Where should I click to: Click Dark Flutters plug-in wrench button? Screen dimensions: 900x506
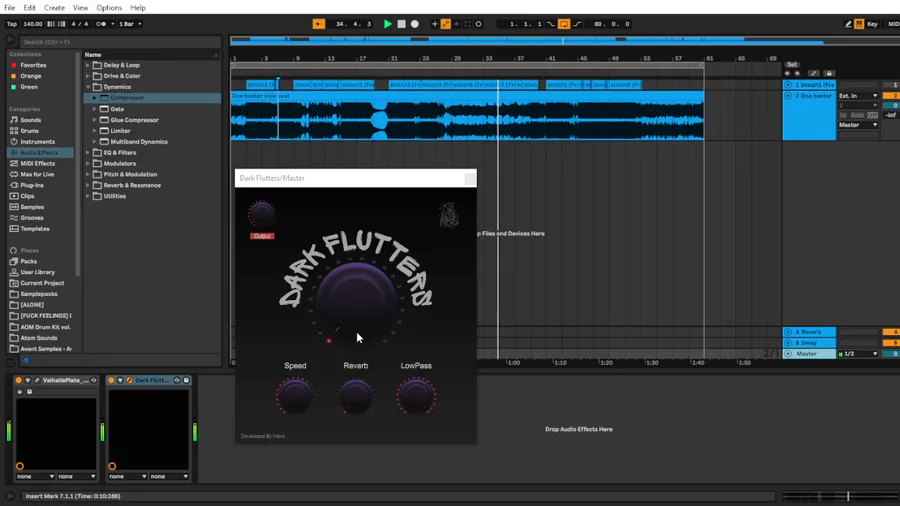[x=129, y=380]
